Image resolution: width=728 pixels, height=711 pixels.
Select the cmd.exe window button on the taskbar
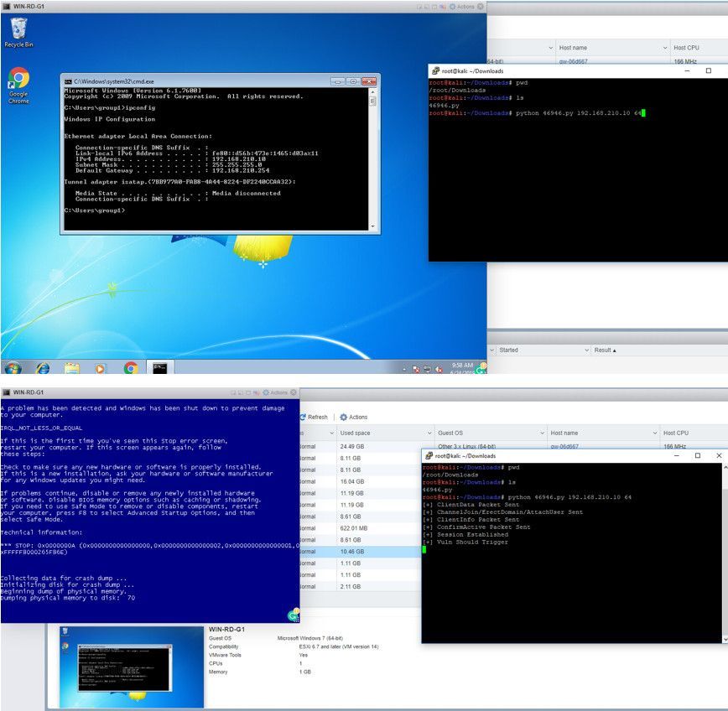click(160, 367)
